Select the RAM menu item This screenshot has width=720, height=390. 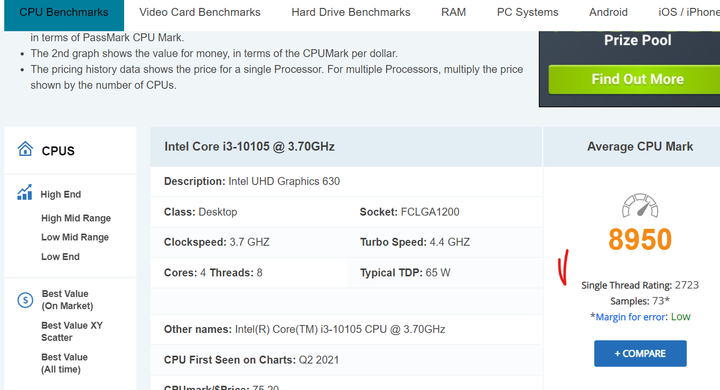pyautogui.click(x=453, y=12)
